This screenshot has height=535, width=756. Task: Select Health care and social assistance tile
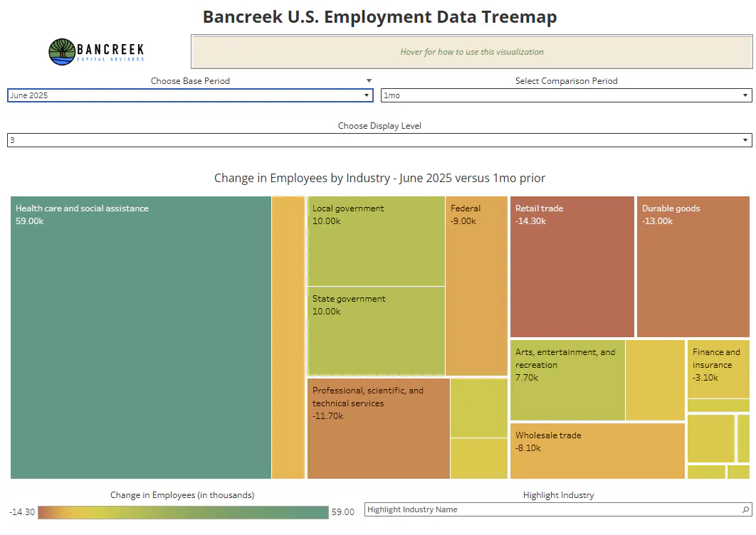tap(141, 337)
